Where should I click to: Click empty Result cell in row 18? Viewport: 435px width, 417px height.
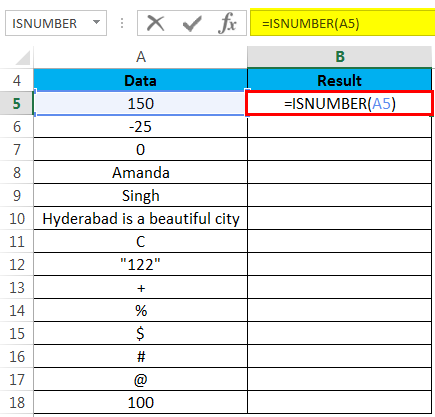[x=340, y=402]
